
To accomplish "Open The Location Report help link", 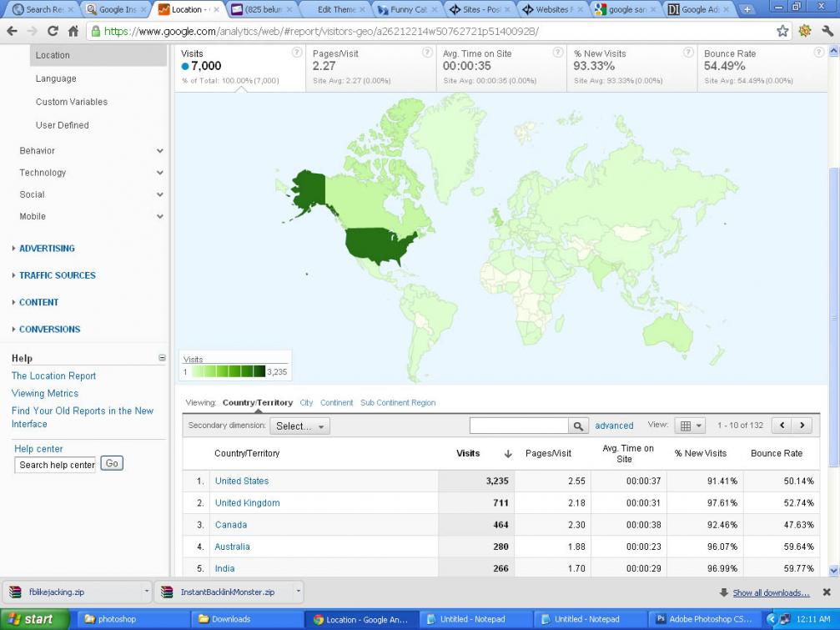I will click(53, 376).
